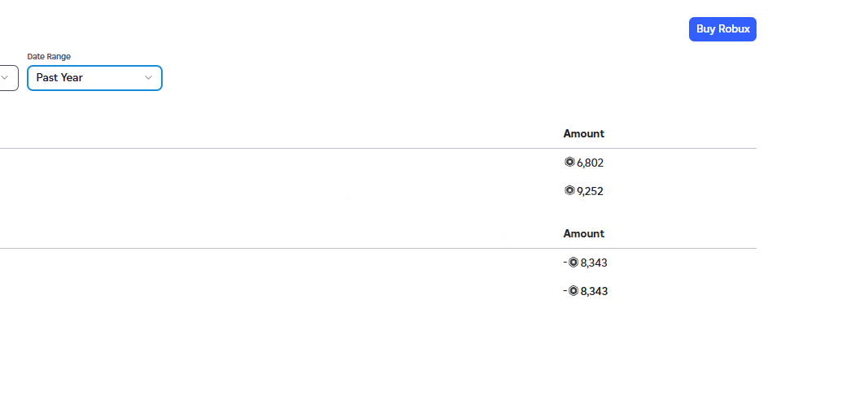
Task: Click the Buy Robux button
Action: 722,29
